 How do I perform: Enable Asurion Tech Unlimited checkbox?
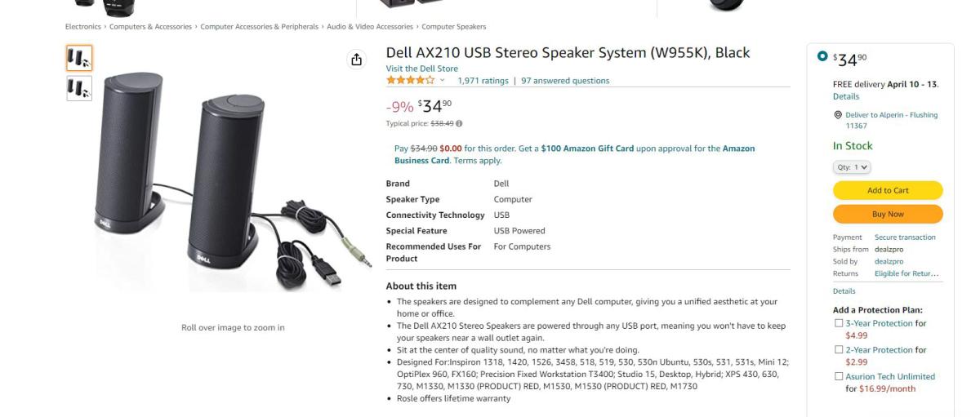(839, 376)
